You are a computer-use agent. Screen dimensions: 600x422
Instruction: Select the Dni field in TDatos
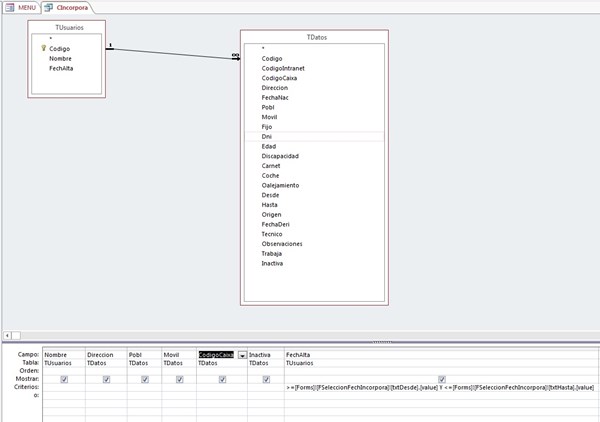[267, 136]
